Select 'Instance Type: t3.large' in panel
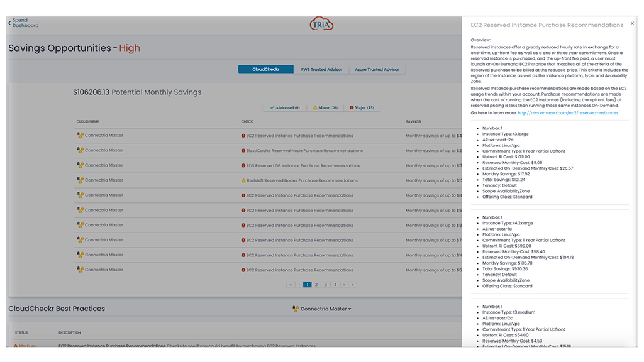This screenshot has height=362, width=644. [x=505, y=134]
